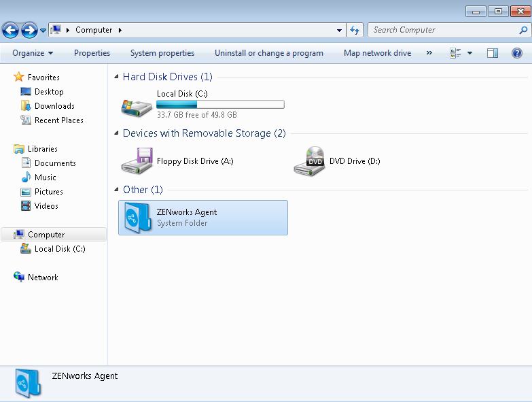Screen dimensions: 532x402
Task: Refresh the Computer view
Action: (x=355, y=30)
